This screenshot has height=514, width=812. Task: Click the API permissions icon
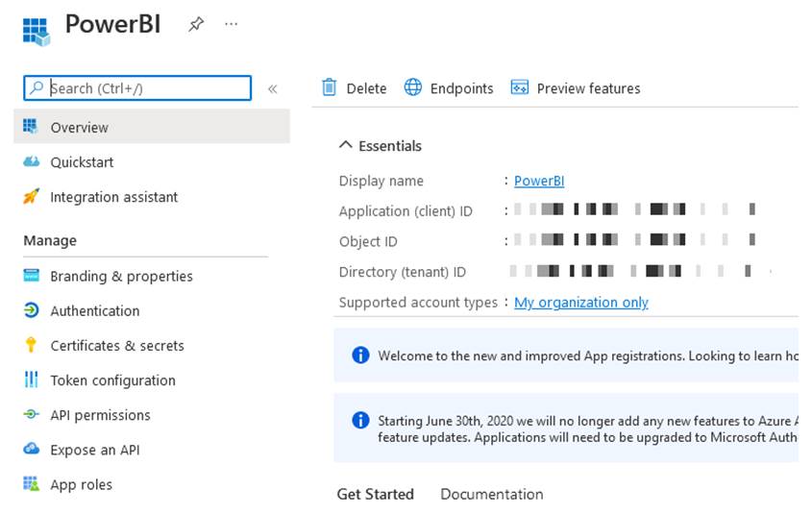[31, 414]
